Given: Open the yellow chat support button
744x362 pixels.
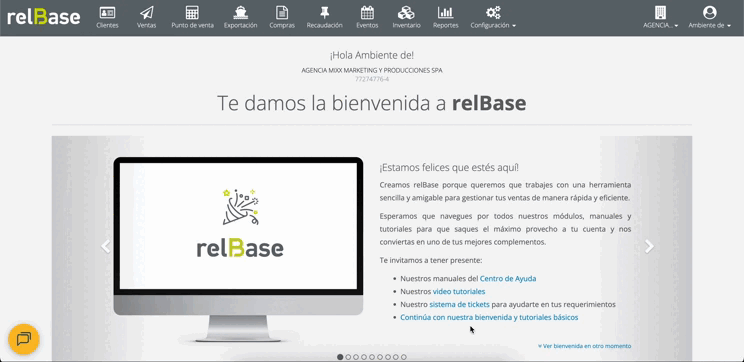Looking at the screenshot, I should click(x=24, y=339).
